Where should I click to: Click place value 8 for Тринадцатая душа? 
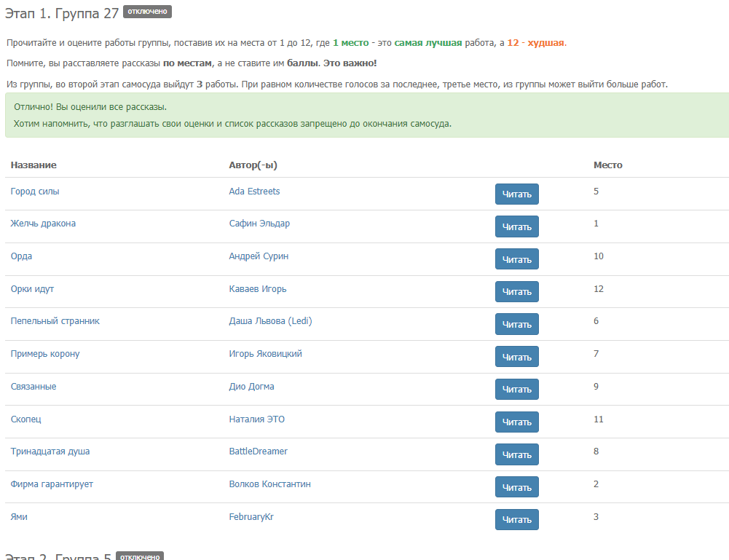point(596,451)
